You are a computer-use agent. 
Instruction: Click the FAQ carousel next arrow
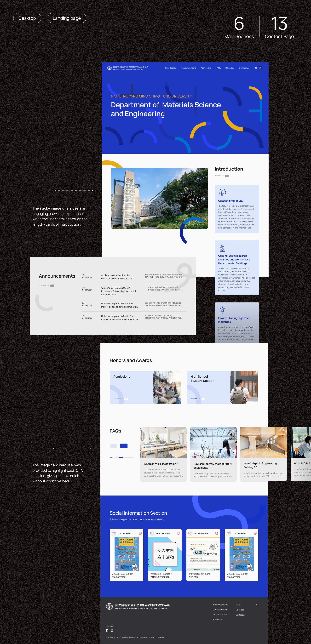pyautogui.click(x=123, y=446)
